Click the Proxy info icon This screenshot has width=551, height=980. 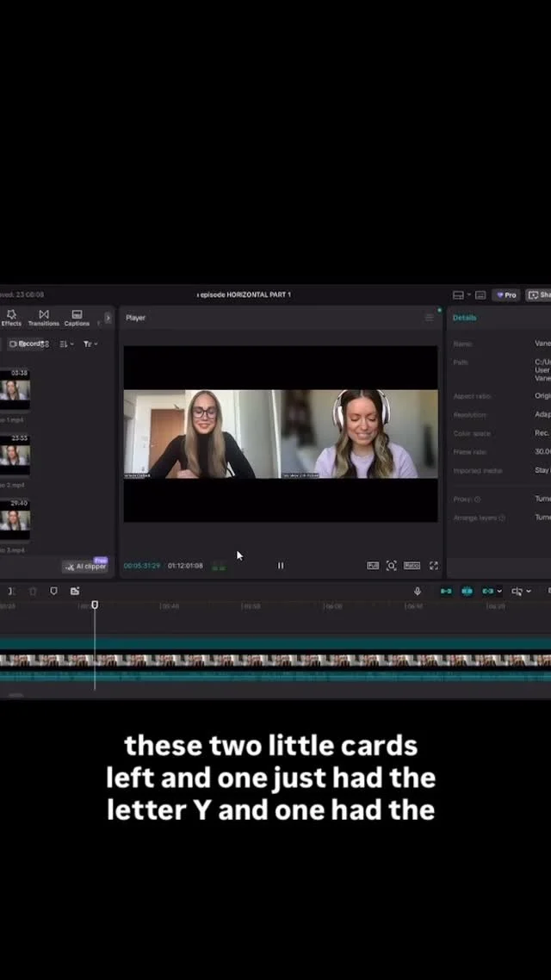[477, 499]
